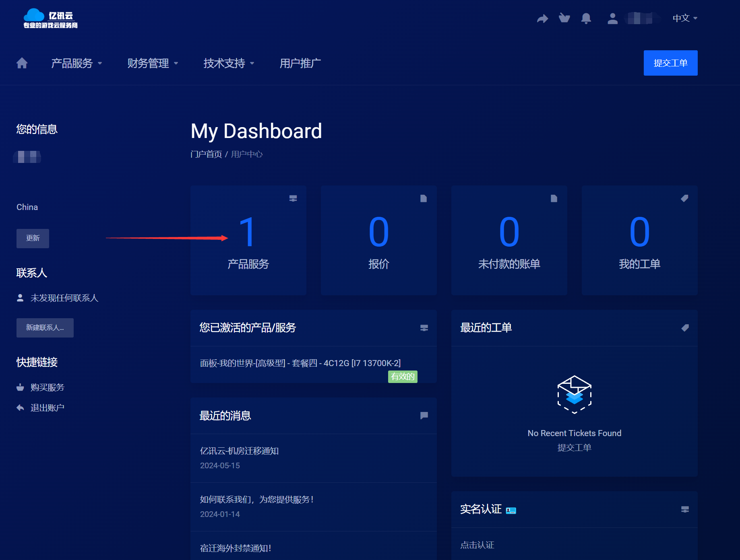Click ID card icon beside 实名认证
The height and width of the screenshot is (560, 740).
click(x=511, y=510)
